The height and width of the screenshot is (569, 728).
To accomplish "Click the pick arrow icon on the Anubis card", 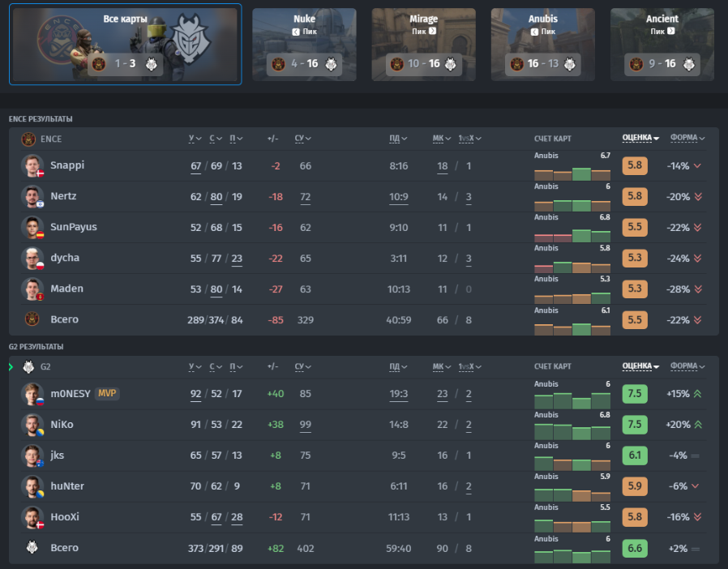I will pos(534,32).
